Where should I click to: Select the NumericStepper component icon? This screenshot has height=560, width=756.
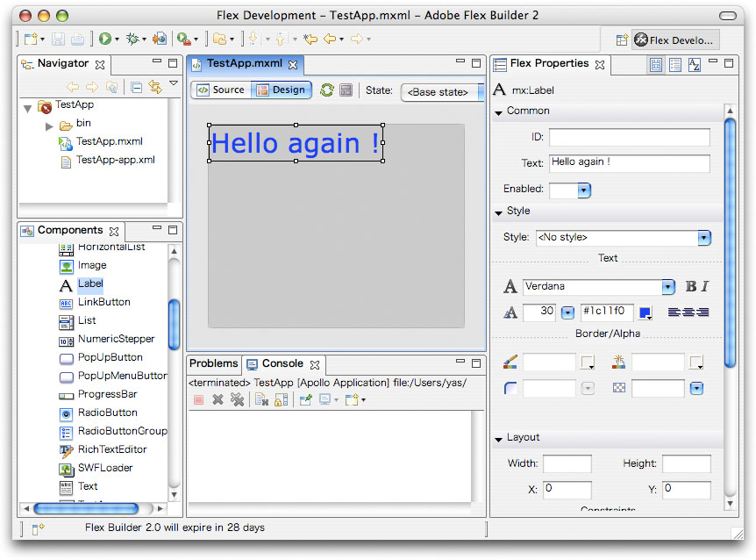(x=66, y=341)
